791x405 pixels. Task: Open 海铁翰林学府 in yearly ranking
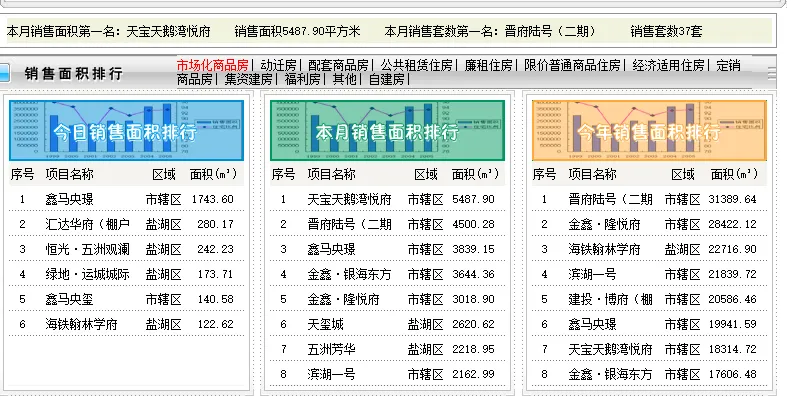click(x=604, y=249)
